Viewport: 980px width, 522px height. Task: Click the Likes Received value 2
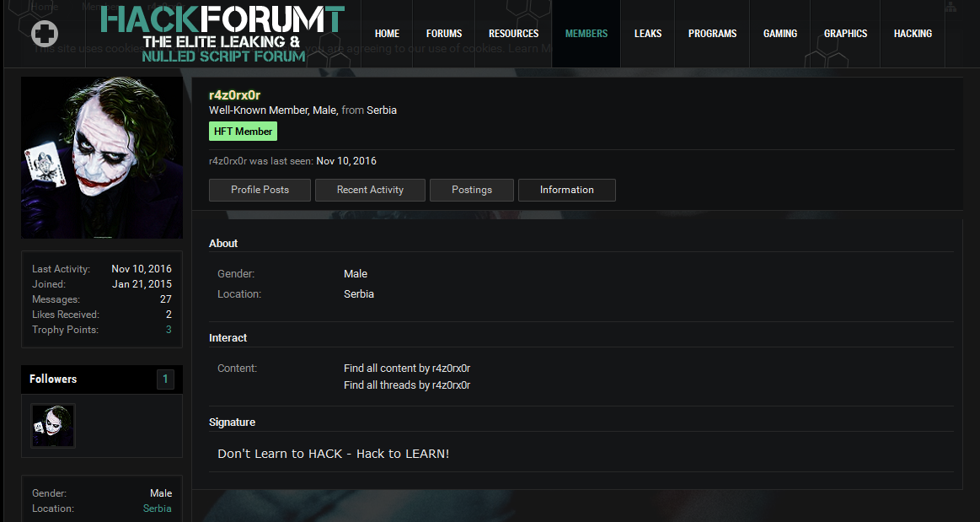[x=169, y=315]
